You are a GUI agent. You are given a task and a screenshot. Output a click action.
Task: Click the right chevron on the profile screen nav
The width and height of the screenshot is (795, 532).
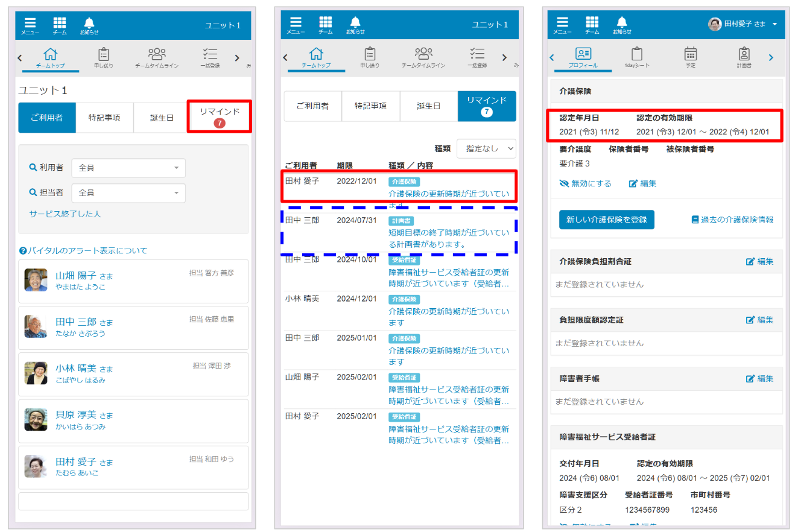point(770,58)
